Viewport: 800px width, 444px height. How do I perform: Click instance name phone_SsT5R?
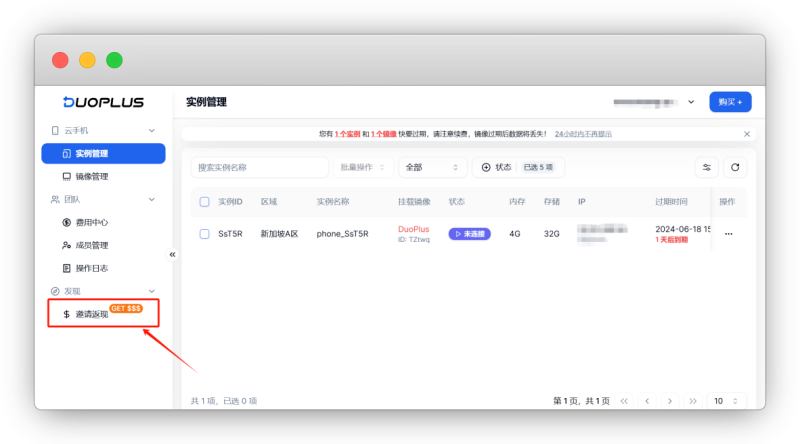coord(342,234)
